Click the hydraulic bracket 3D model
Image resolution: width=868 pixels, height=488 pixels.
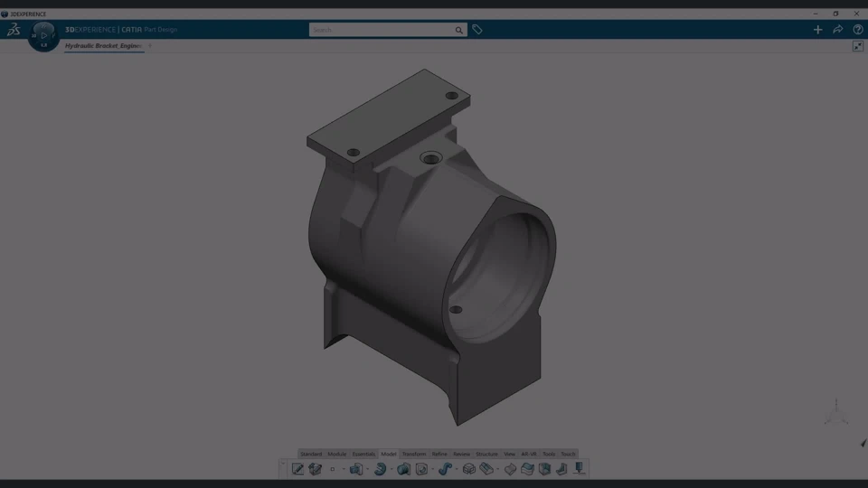pos(430,246)
